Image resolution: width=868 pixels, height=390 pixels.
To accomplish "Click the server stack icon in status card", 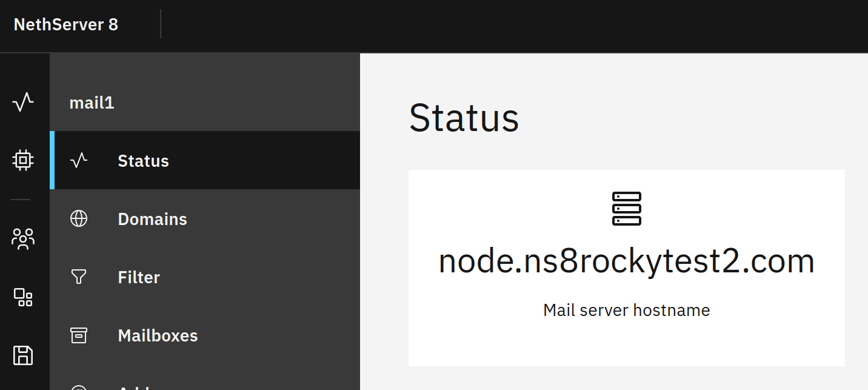I will click(626, 209).
